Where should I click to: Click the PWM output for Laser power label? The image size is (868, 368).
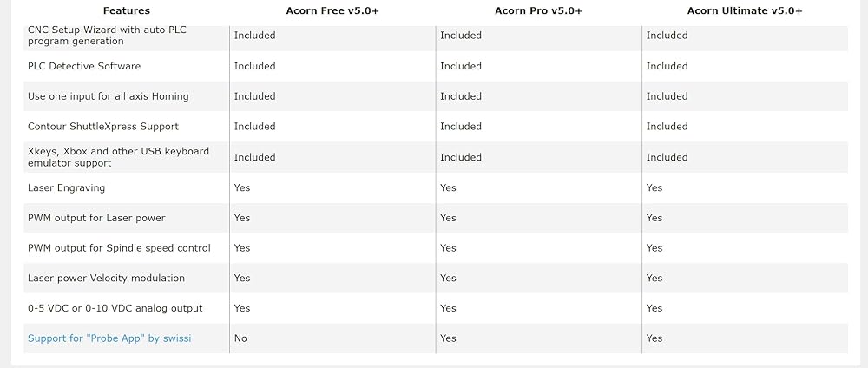coord(96,218)
